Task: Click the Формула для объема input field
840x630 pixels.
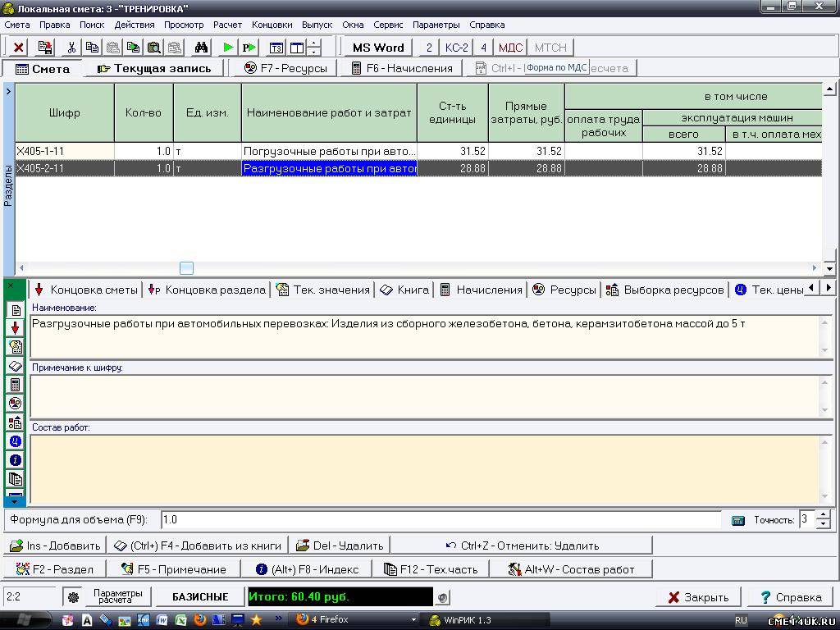Action: click(x=439, y=520)
